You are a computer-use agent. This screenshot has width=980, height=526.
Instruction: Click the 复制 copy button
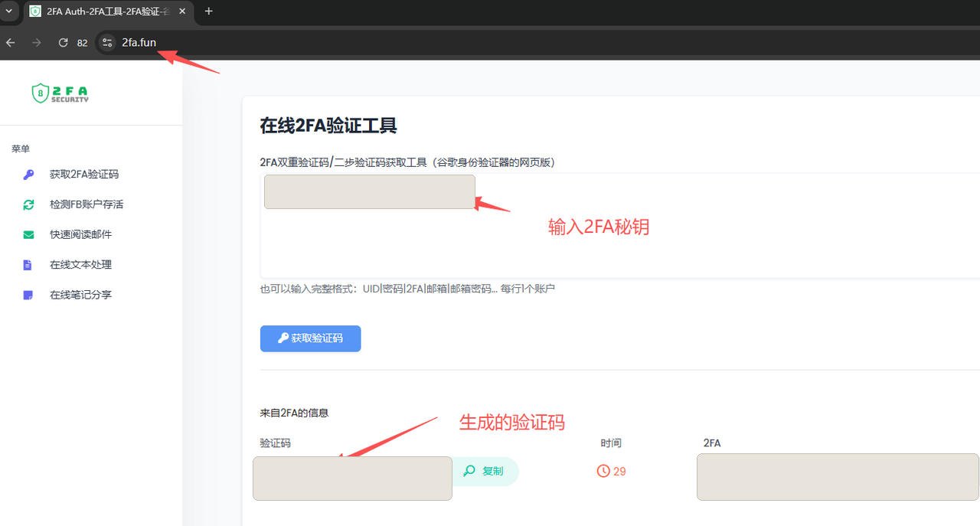click(485, 472)
